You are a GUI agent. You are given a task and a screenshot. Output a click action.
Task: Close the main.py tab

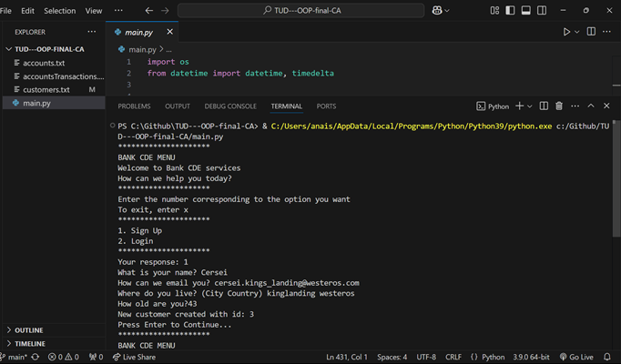(x=170, y=32)
